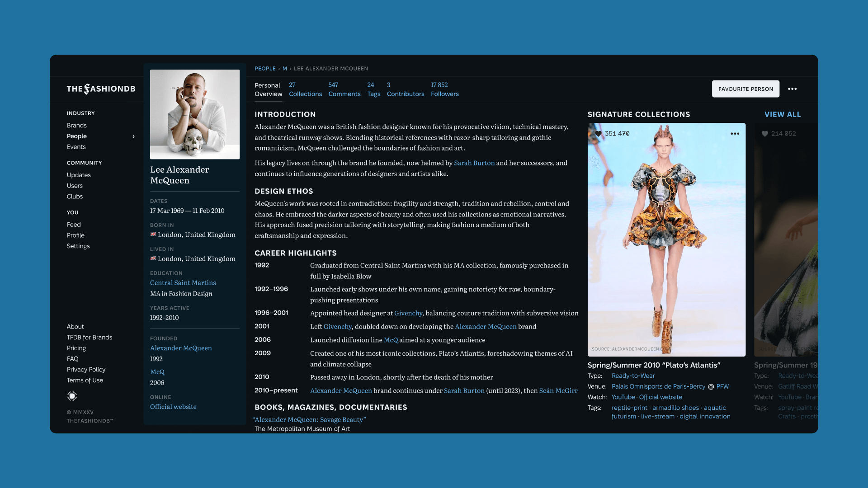Click the reptile-print tag
This screenshot has height=488, width=868.
tap(629, 408)
